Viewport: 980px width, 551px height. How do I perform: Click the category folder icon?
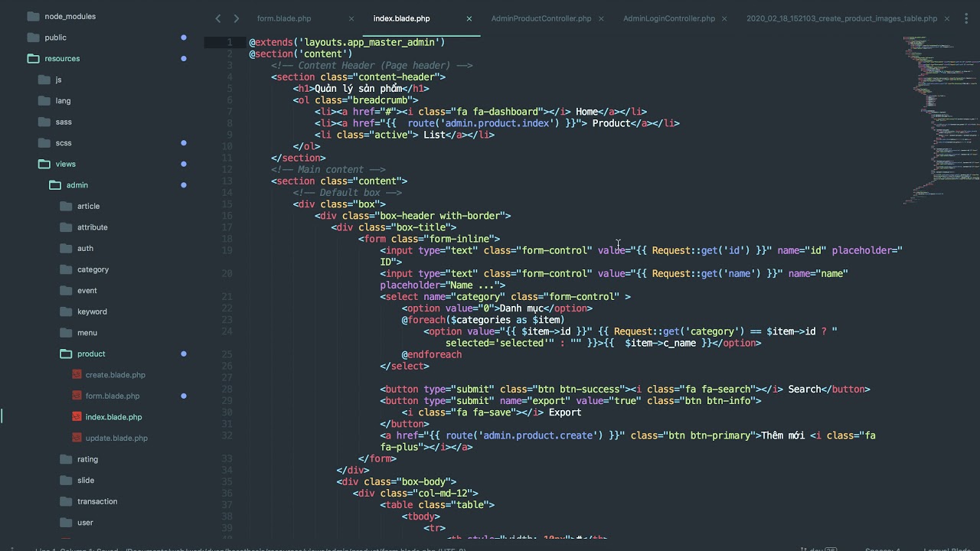tap(65, 269)
